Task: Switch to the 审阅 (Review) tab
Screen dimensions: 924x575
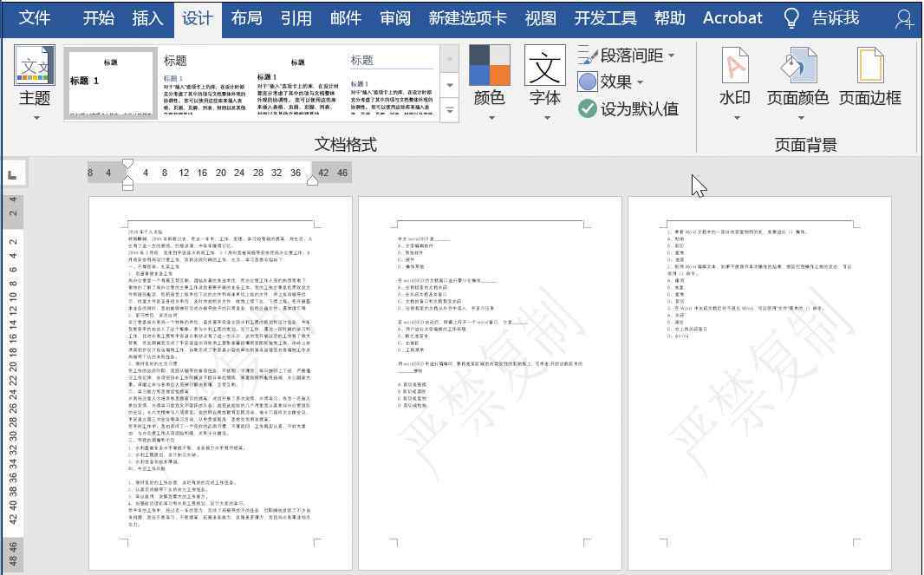Action: 395,18
